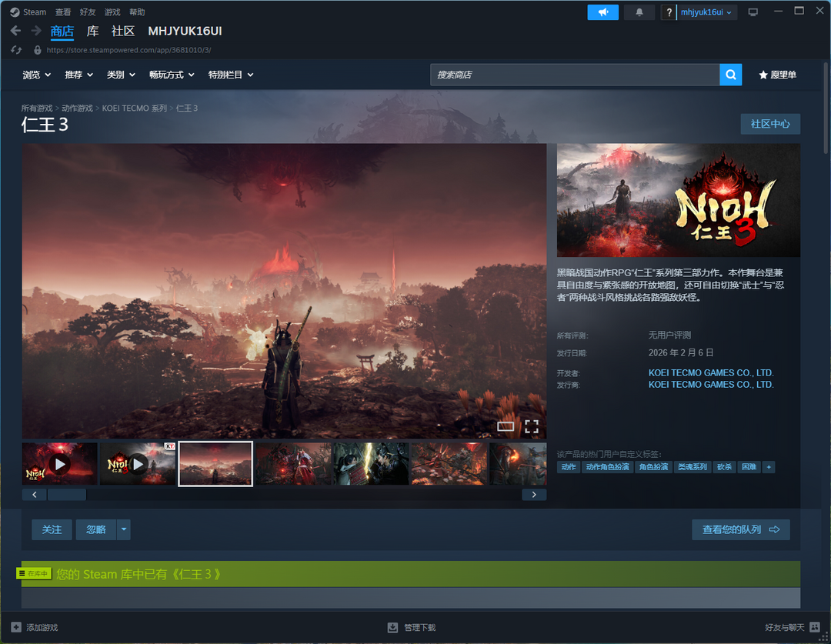Click the browser back arrow
Screen dimensions: 831x644
click(15, 31)
